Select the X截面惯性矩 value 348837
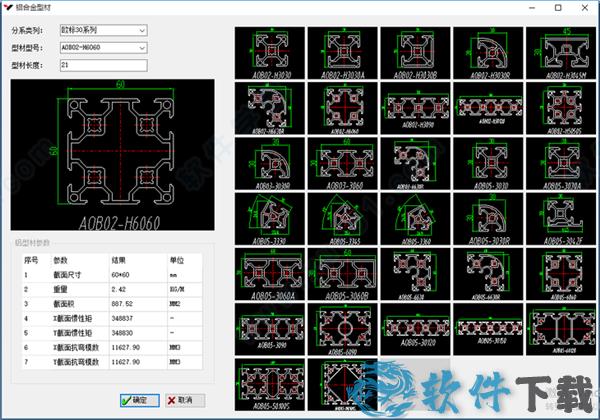600x420 pixels. [x=122, y=318]
